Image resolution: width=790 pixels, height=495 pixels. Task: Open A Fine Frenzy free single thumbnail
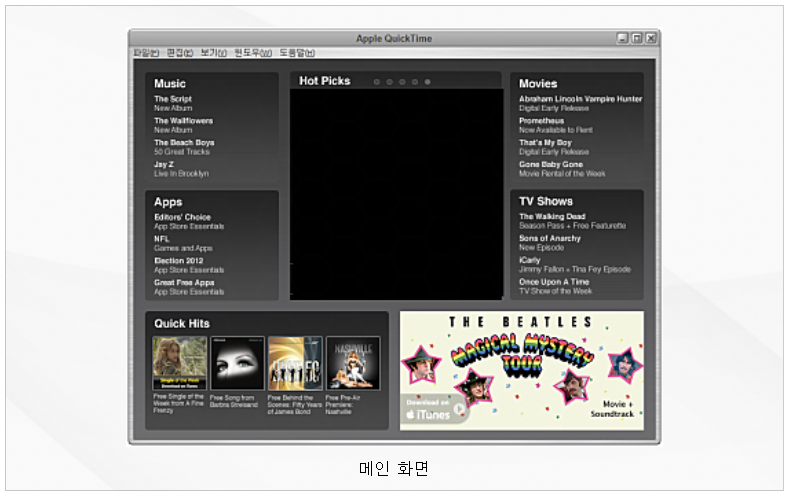180,363
